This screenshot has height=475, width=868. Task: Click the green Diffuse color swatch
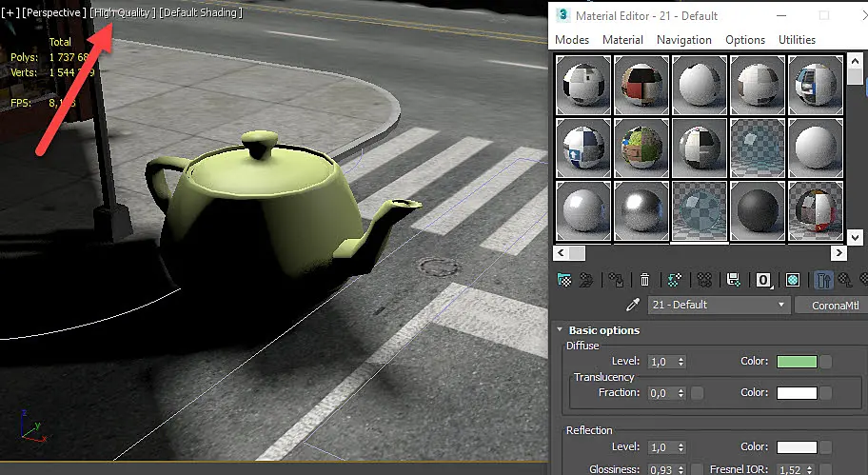click(798, 362)
